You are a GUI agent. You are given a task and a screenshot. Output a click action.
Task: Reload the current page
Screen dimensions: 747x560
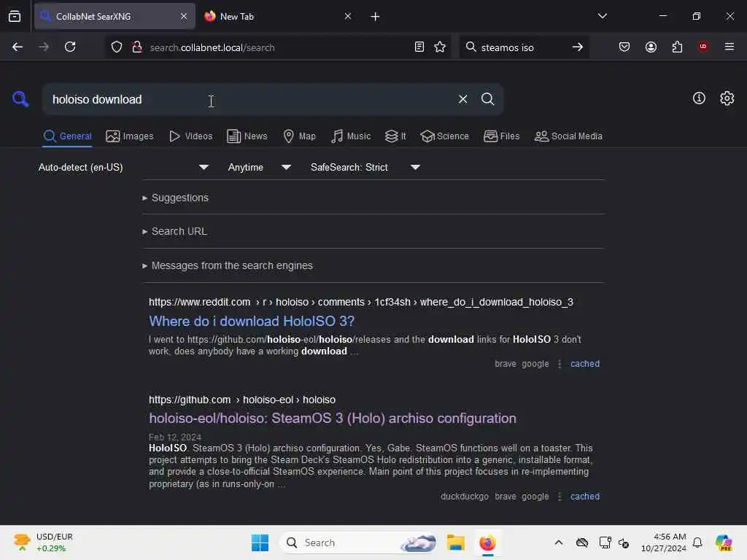(70, 47)
